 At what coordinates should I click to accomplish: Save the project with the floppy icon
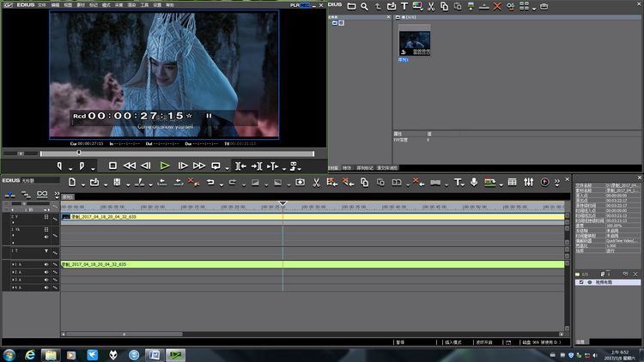pos(117,182)
